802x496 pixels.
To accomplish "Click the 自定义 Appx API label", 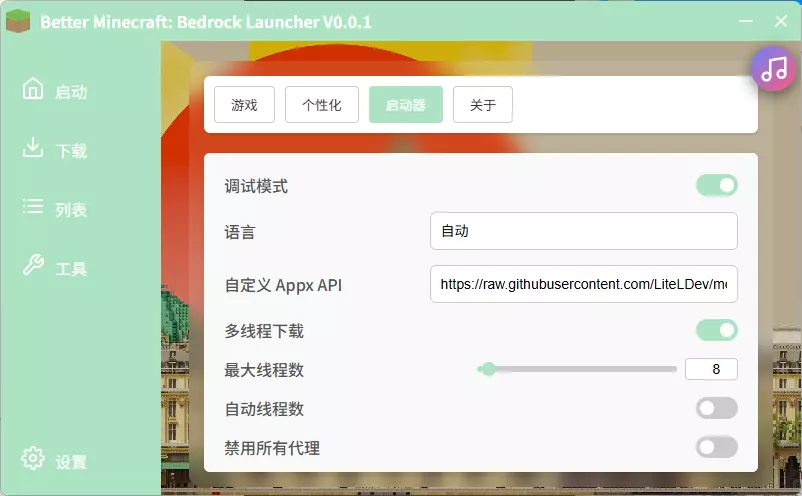I will click(x=283, y=285).
